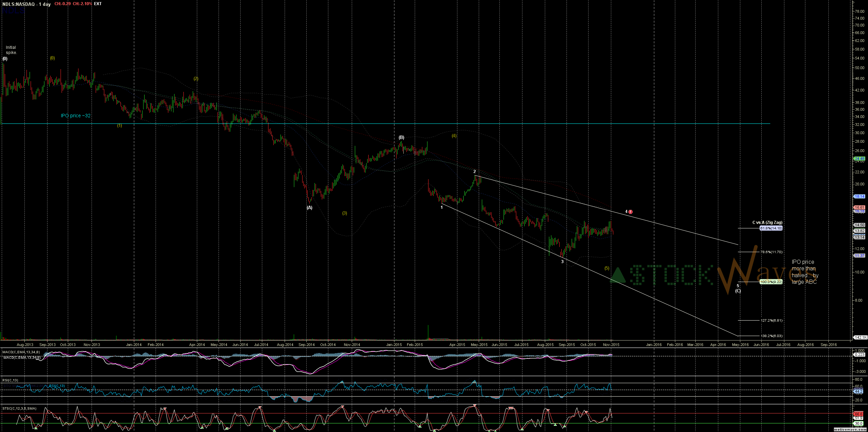Click the blue 18.14 price tag
The width and height of the screenshot is (868, 432).
(859, 196)
